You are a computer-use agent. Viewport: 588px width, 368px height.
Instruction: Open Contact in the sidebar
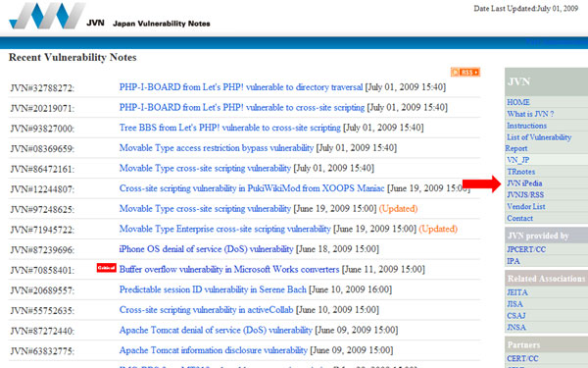(519, 218)
